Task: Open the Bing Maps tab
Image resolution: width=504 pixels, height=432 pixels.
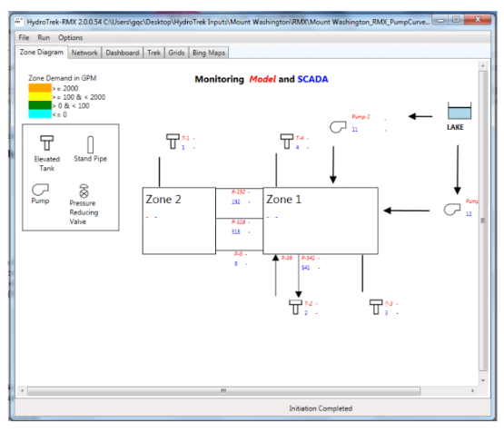Action: pyautogui.click(x=209, y=53)
